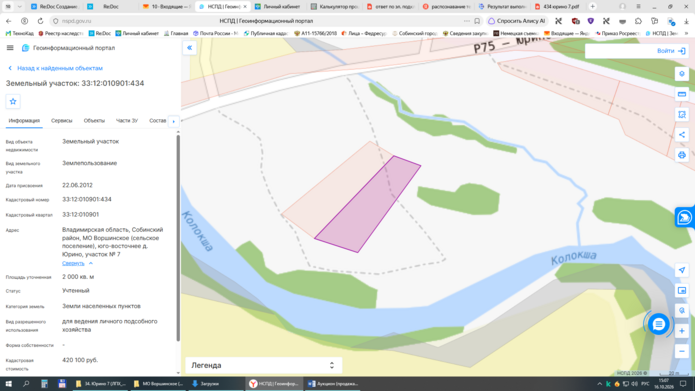Go back via Назад к найденным объектам
The height and width of the screenshot is (391, 695).
55,68
